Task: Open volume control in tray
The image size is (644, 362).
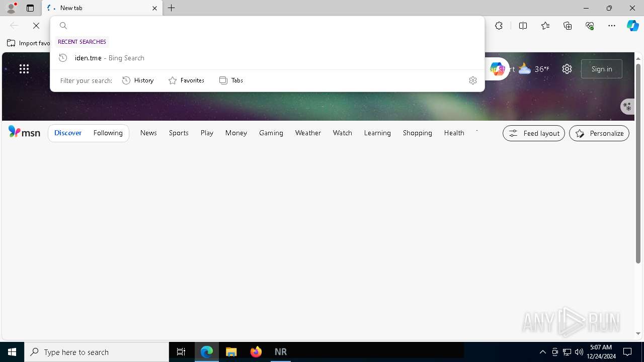Action: pyautogui.click(x=579, y=352)
